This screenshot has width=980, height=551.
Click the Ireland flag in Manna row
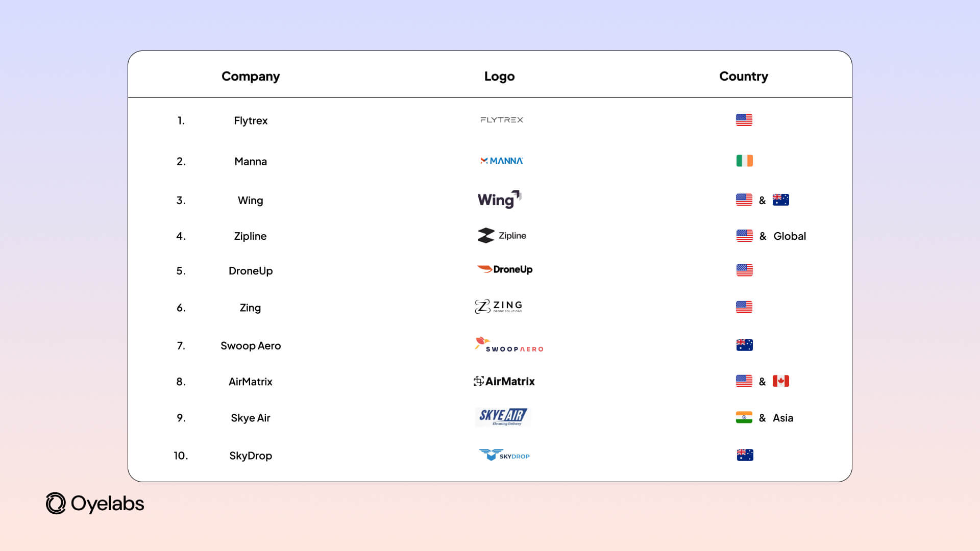745,161
